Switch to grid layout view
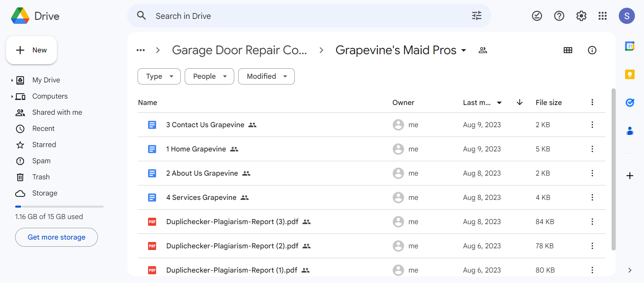Image resolution: width=644 pixels, height=283 pixels. click(x=568, y=50)
